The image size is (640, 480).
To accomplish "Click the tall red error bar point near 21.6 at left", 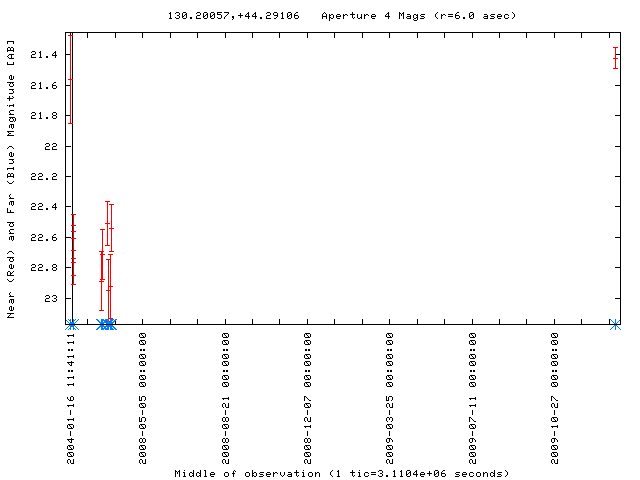I will click(x=70, y=80).
